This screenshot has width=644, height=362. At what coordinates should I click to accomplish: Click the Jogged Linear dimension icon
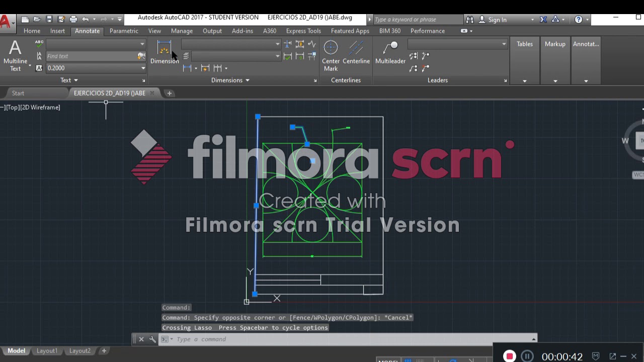(x=312, y=44)
